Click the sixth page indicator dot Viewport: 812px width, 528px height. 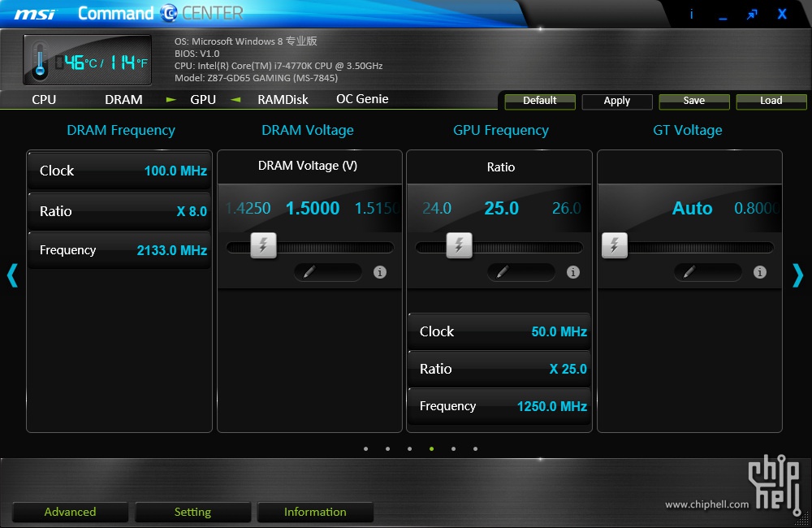coord(475,448)
